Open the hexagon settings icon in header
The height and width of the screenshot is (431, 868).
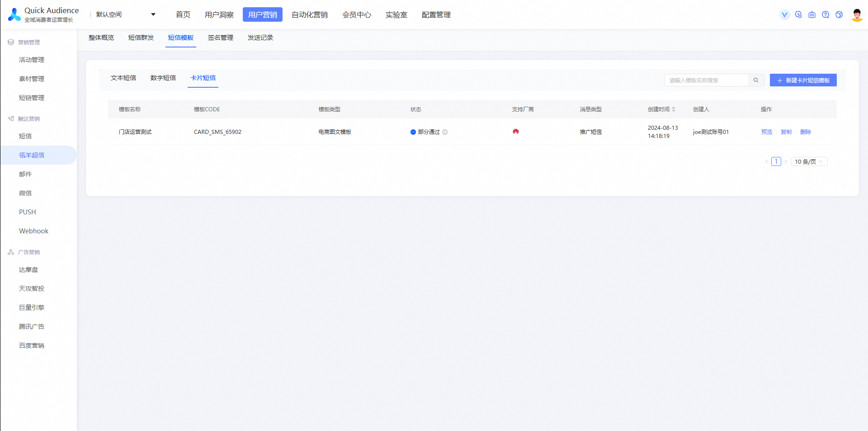point(798,14)
